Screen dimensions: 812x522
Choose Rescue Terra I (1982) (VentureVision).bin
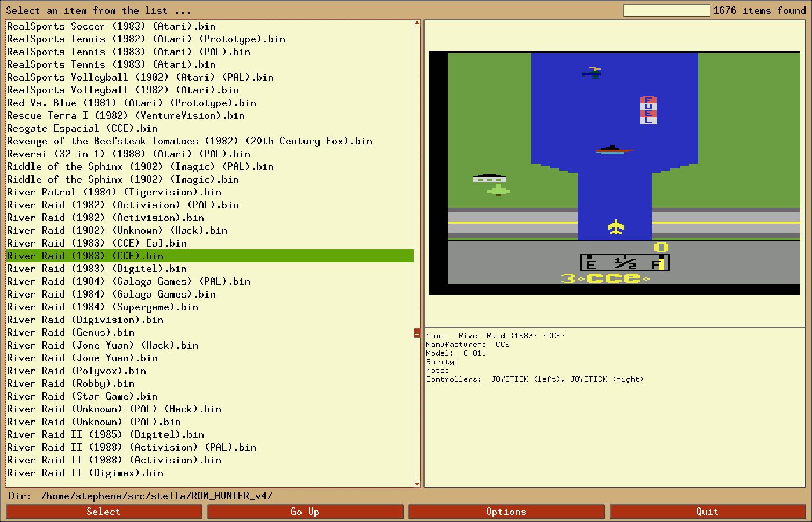pos(126,115)
